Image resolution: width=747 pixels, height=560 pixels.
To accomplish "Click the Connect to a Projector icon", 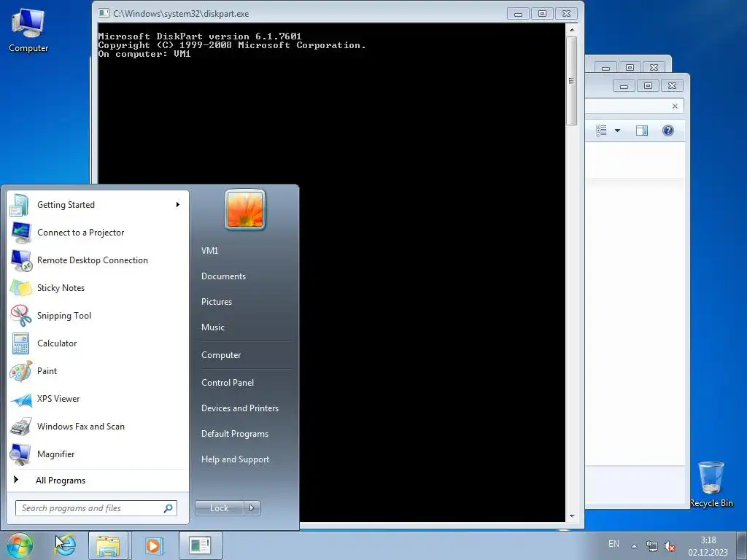I will point(20,233).
